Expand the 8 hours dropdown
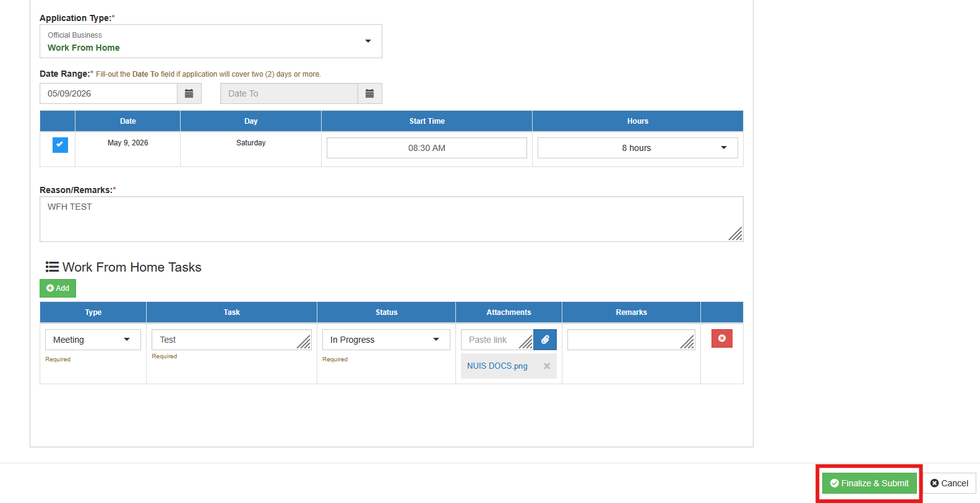Viewport: 980px width, 503px height. [638, 148]
